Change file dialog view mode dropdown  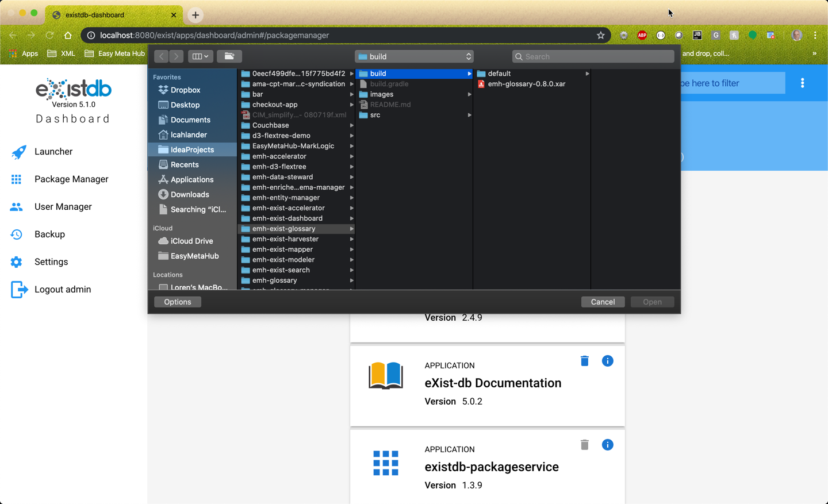(200, 56)
